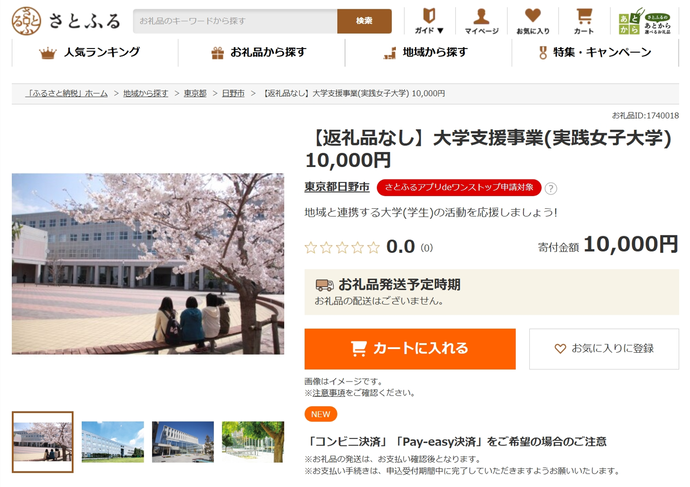690x487 pixels.
Task: Click the crown icon beside 人気ランキング
Action: coord(48,53)
